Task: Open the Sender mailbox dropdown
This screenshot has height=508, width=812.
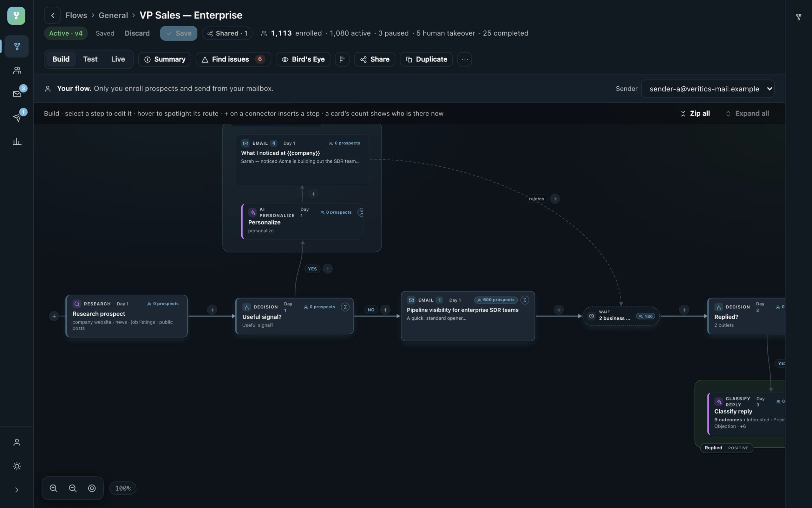Action: [x=708, y=89]
